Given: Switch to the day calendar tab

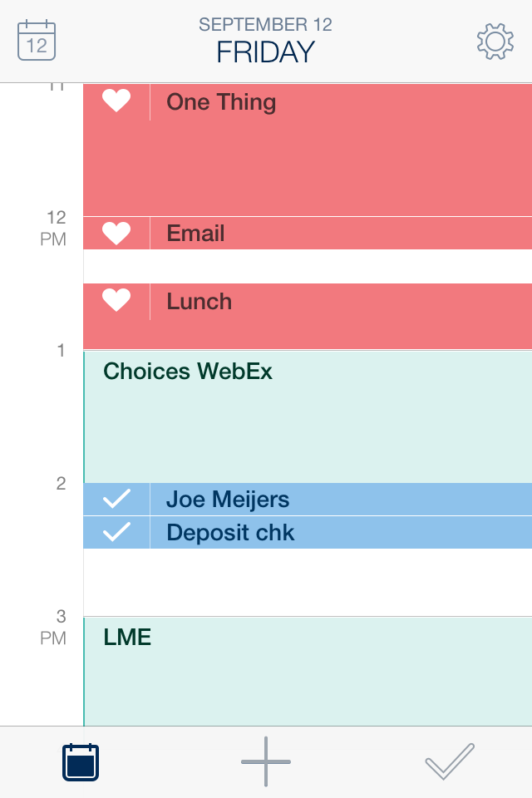Looking at the screenshot, I should [x=81, y=761].
